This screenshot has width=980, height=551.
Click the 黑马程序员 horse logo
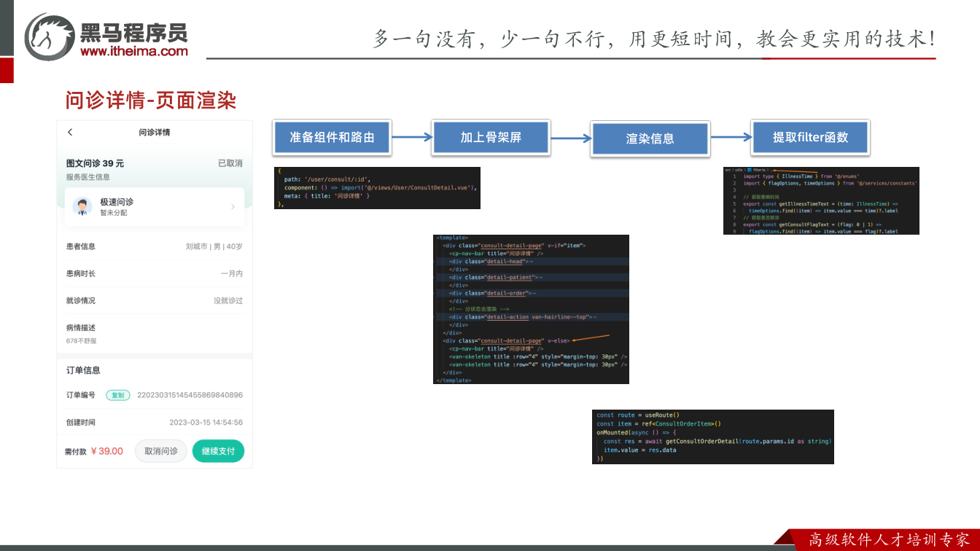coord(50,36)
